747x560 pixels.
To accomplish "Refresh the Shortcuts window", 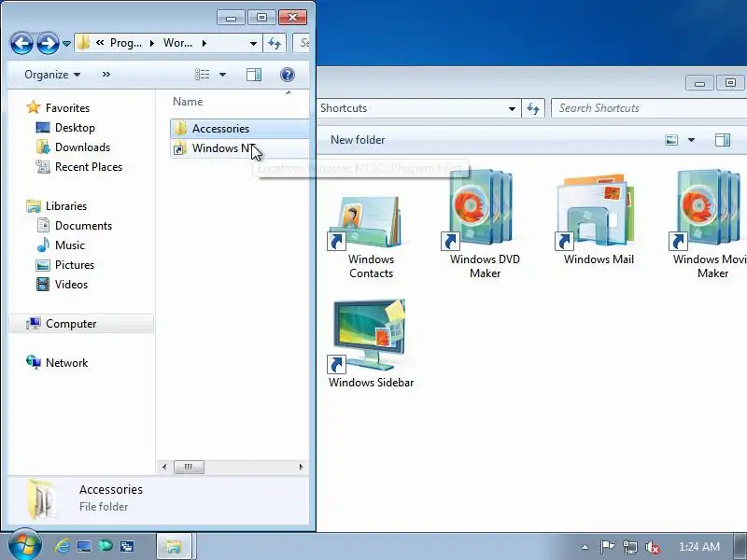I will tap(533, 108).
